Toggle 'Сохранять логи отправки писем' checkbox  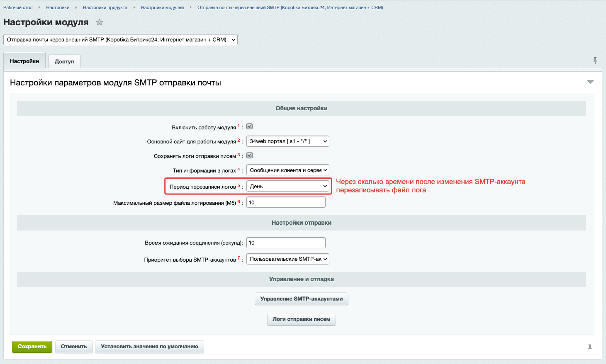click(x=250, y=155)
